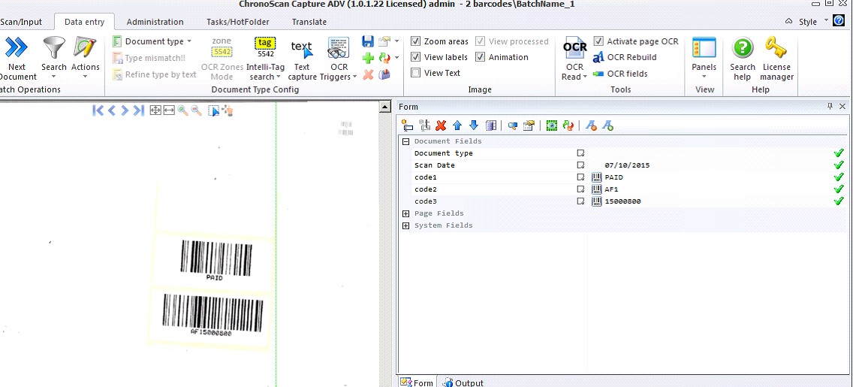Move field up with blue up arrow

click(x=457, y=126)
